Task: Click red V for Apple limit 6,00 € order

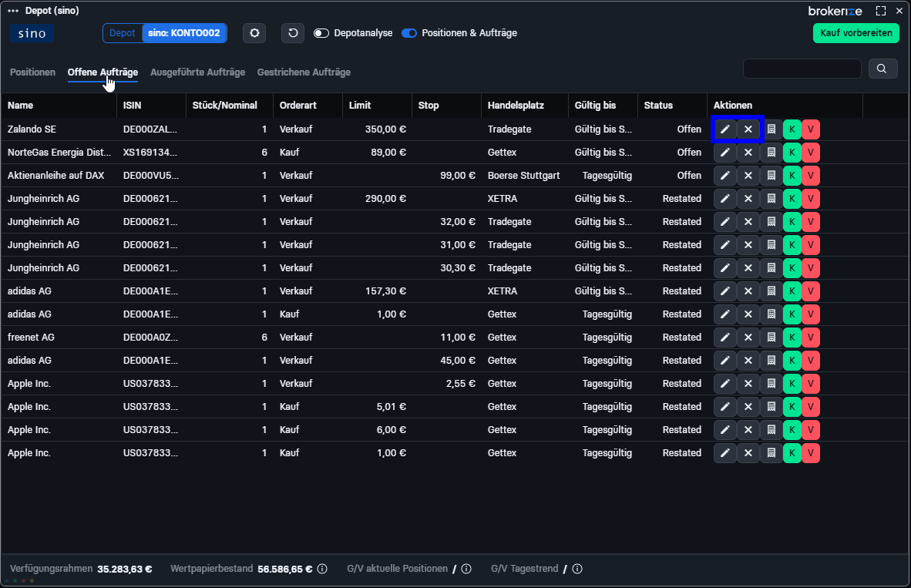Action: 811,430
